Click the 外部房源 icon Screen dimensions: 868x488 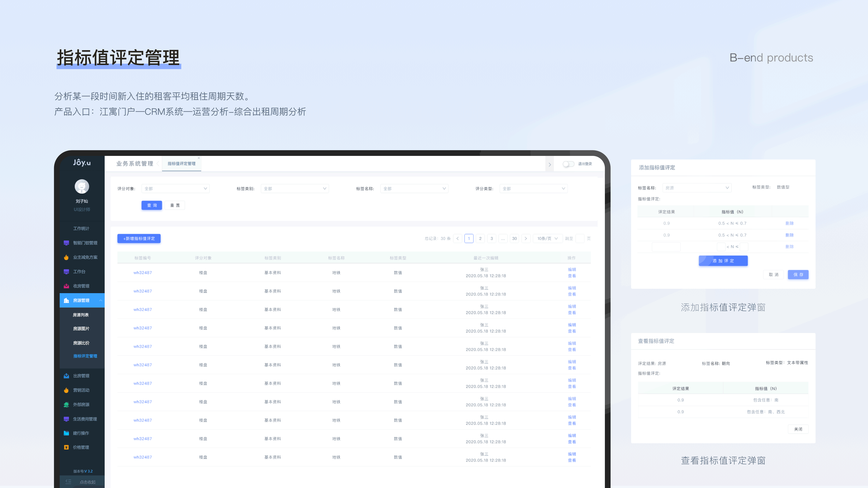66,404
